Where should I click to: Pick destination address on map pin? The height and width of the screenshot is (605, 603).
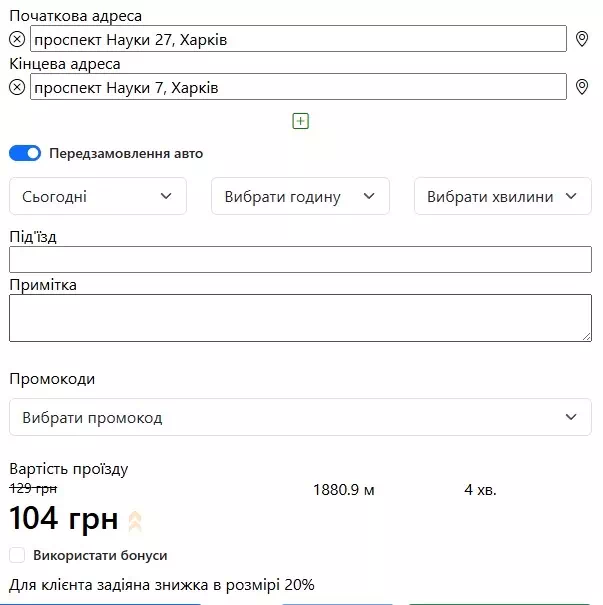583,88
